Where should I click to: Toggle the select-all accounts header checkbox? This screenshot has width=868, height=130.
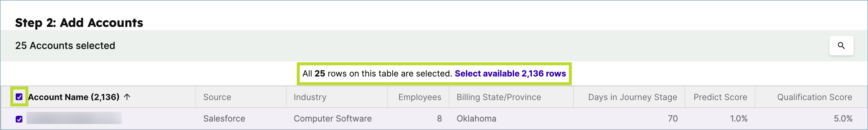point(19,97)
